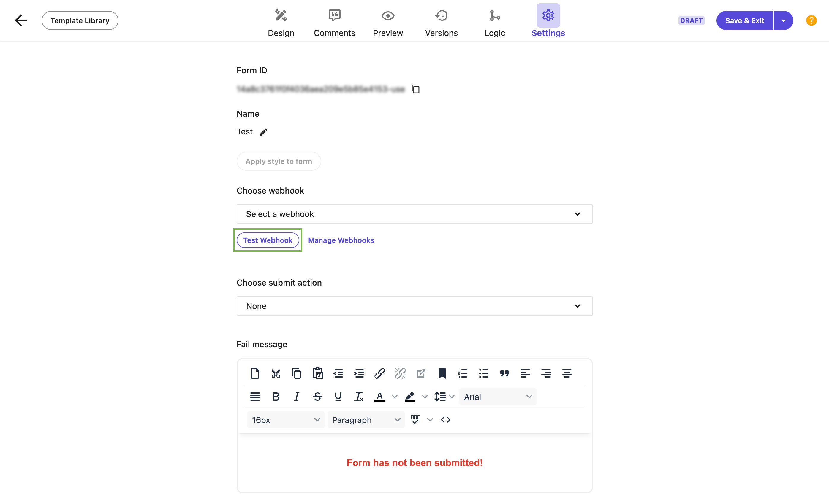829x504 pixels.
Task: Click the blurred Form ID value
Action: pyautogui.click(x=321, y=89)
